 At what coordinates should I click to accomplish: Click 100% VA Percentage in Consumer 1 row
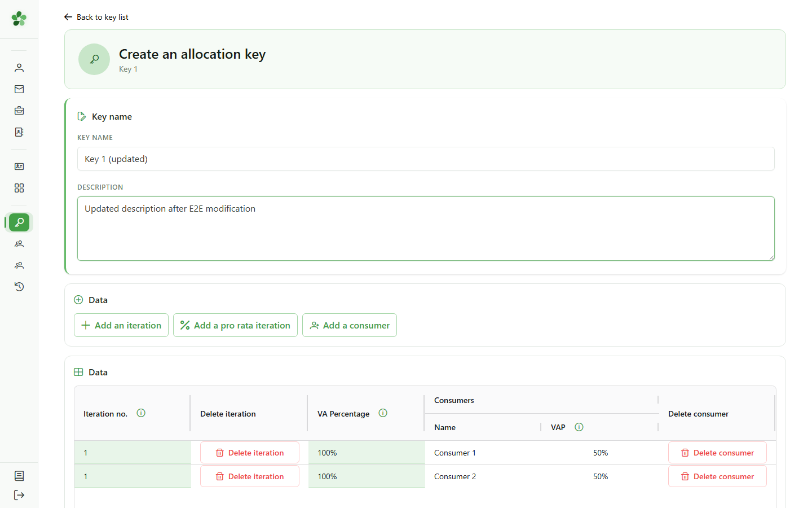coord(327,453)
